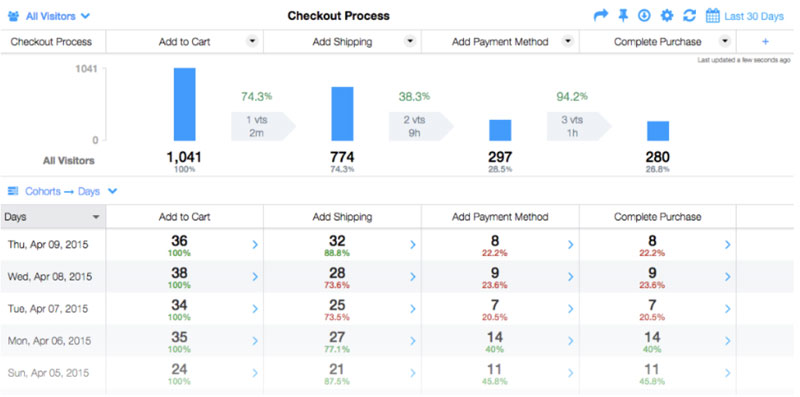
Task: Click the share arrow icon
Action: pos(601,16)
